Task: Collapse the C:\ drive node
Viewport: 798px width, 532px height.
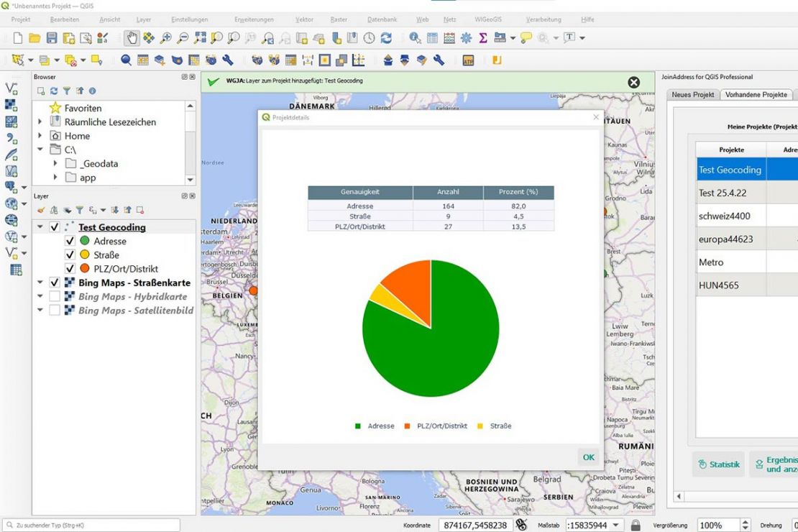Action: click(40, 149)
